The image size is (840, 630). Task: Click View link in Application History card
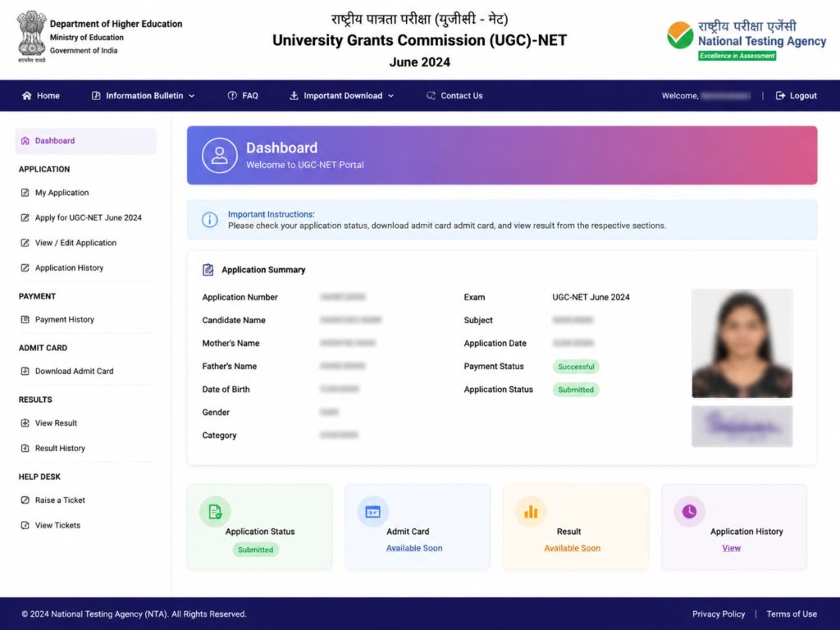[x=731, y=548]
